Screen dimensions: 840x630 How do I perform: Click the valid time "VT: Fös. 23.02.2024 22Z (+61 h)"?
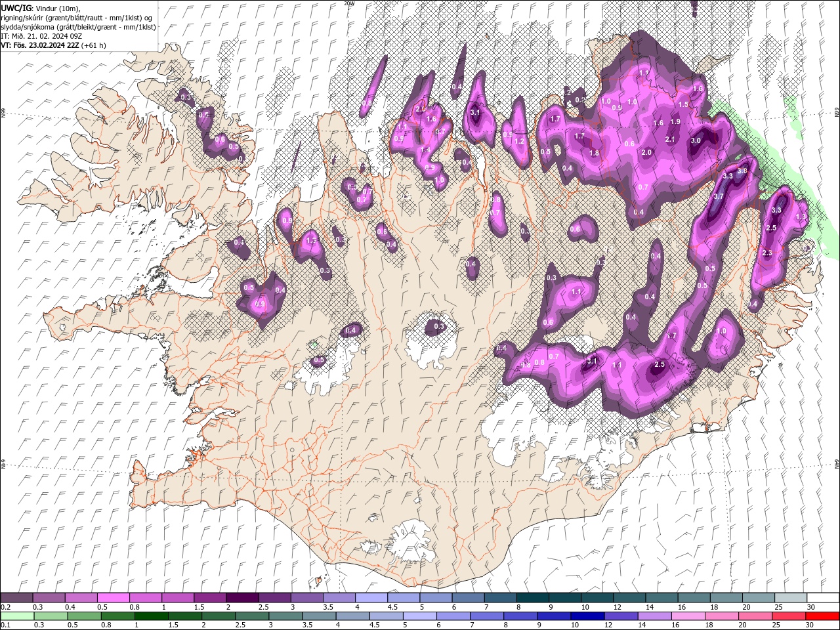click(53, 45)
